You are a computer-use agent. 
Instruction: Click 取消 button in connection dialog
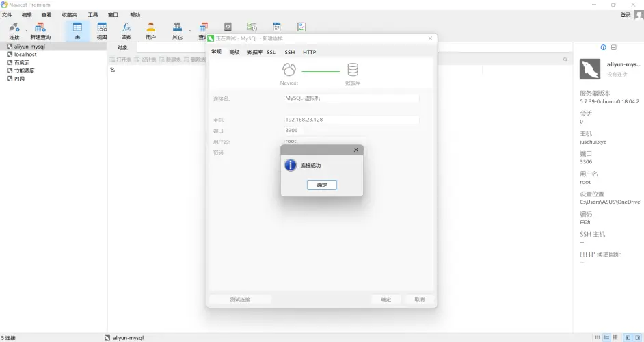point(419,300)
